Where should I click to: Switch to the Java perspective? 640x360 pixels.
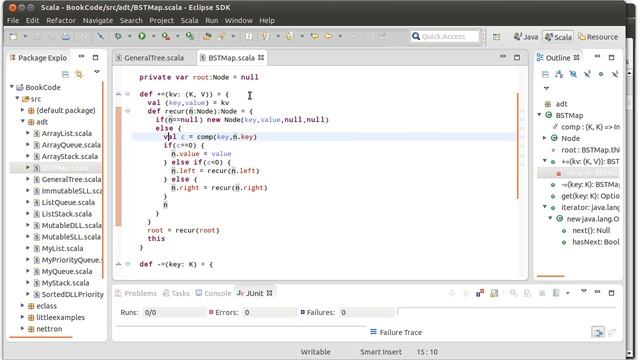click(x=526, y=37)
